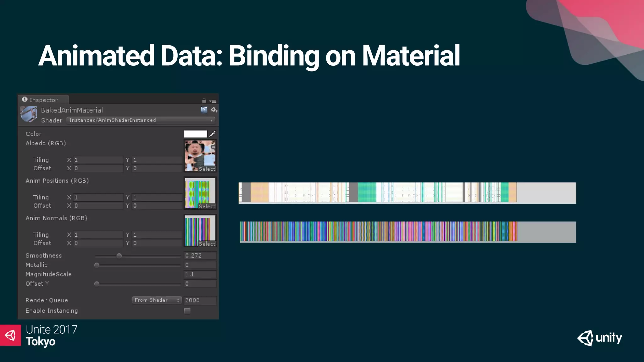Click the Offset Y slider handle
The image size is (644, 362).
point(97,284)
